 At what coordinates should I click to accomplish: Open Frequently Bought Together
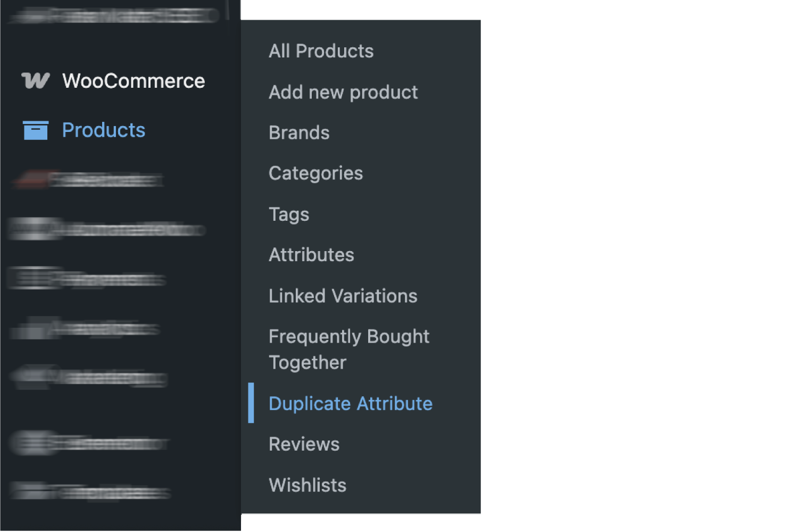click(x=349, y=350)
